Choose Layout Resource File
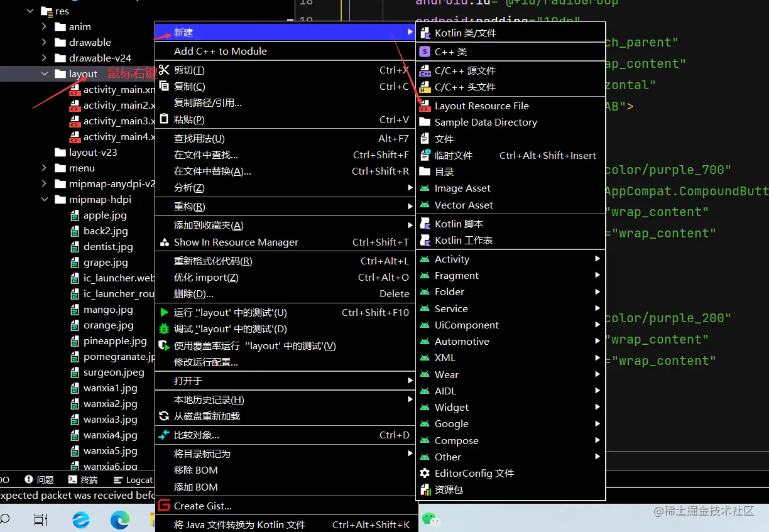The width and height of the screenshot is (769, 532). 510,106
